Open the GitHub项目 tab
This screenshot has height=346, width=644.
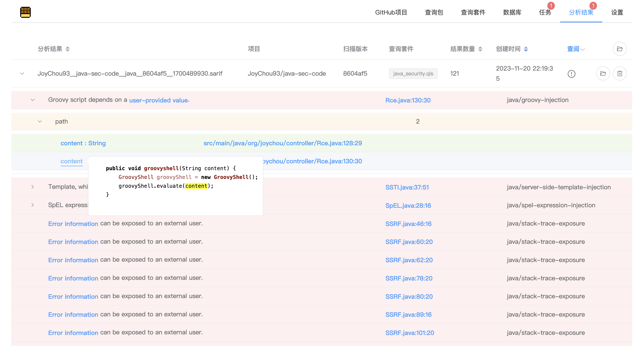point(391,12)
